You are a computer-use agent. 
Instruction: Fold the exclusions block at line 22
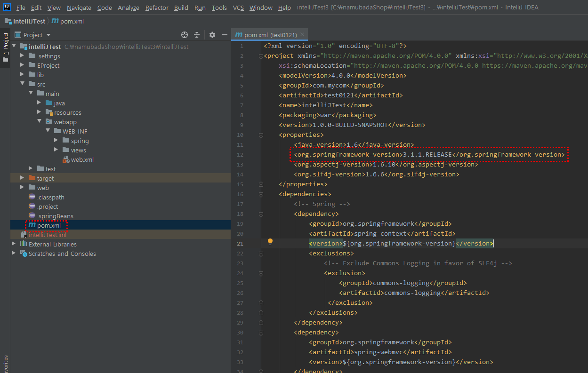(x=261, y=254)
